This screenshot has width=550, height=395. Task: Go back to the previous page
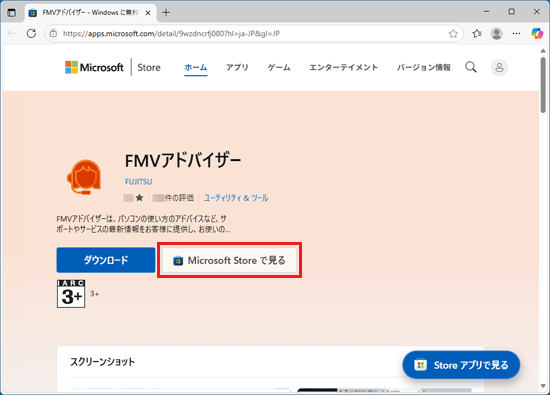tap(12, 34)
